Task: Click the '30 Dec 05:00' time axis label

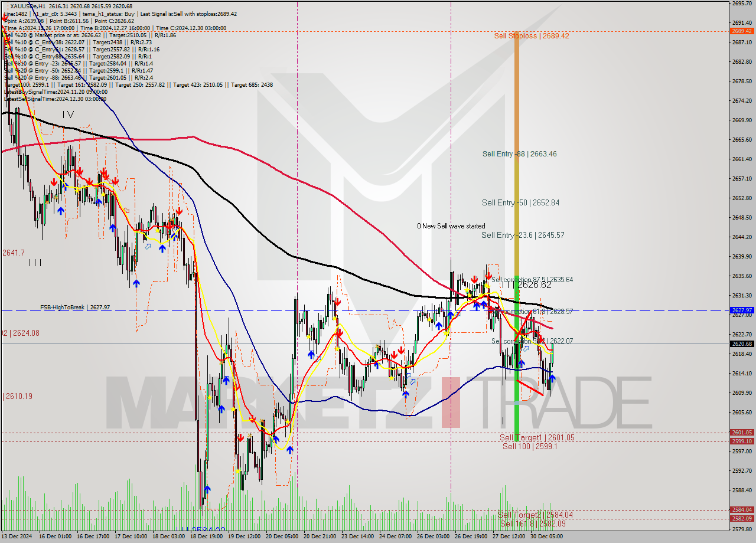Action: coord(546,537)
